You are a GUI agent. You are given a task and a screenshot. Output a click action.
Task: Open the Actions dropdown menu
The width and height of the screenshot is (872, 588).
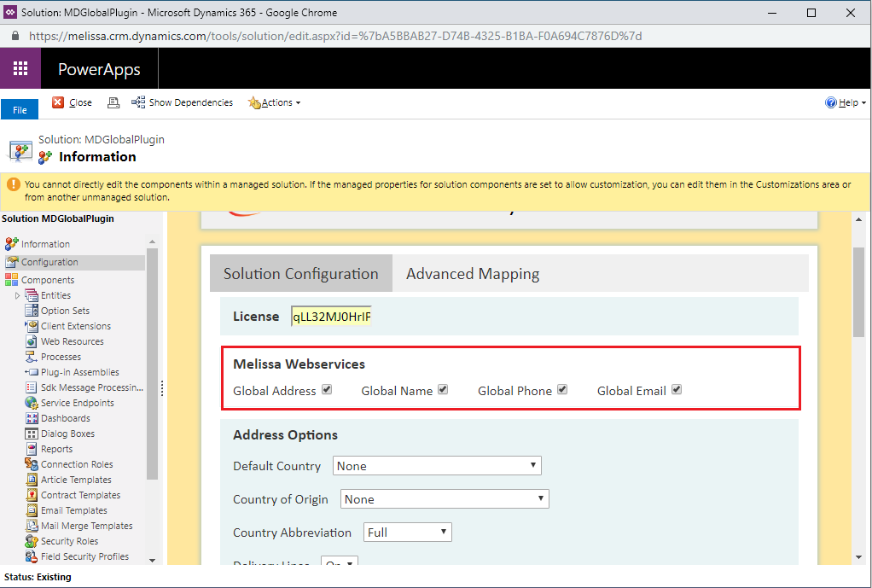[x=276, y=102]
